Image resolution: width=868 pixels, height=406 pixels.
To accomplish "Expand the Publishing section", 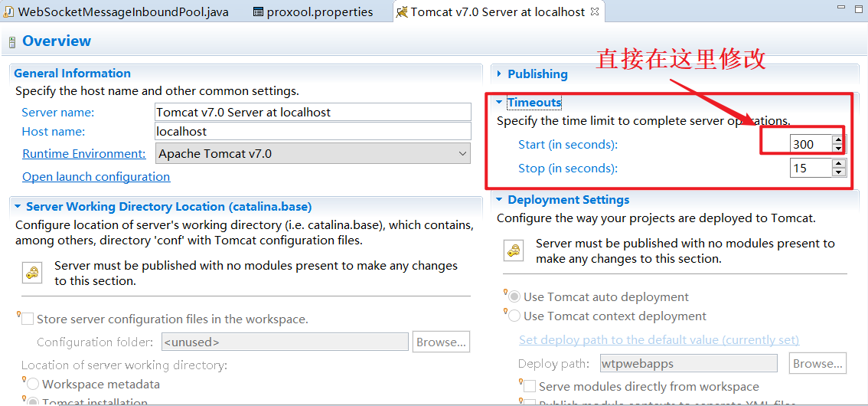I will (499, 74).
